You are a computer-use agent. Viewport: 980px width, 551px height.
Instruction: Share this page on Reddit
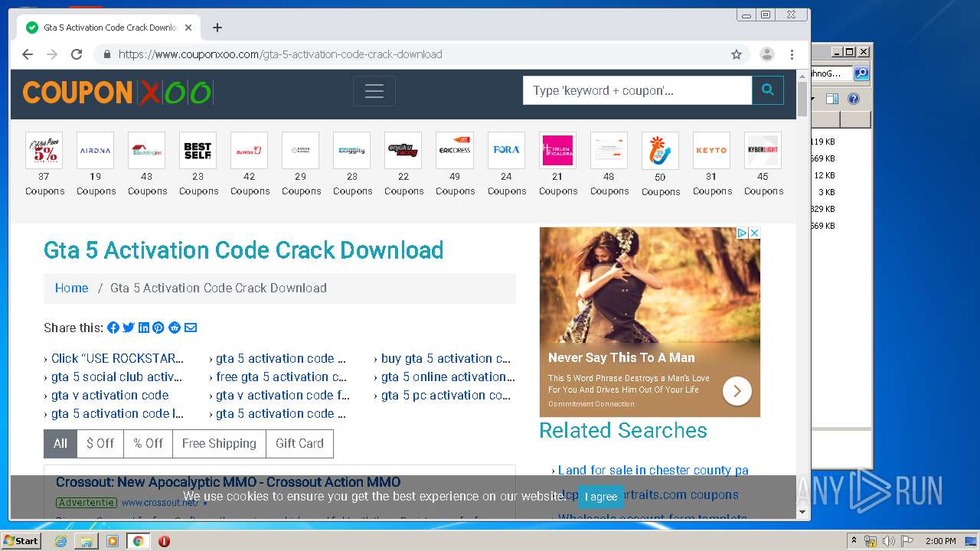click(175, 328)
